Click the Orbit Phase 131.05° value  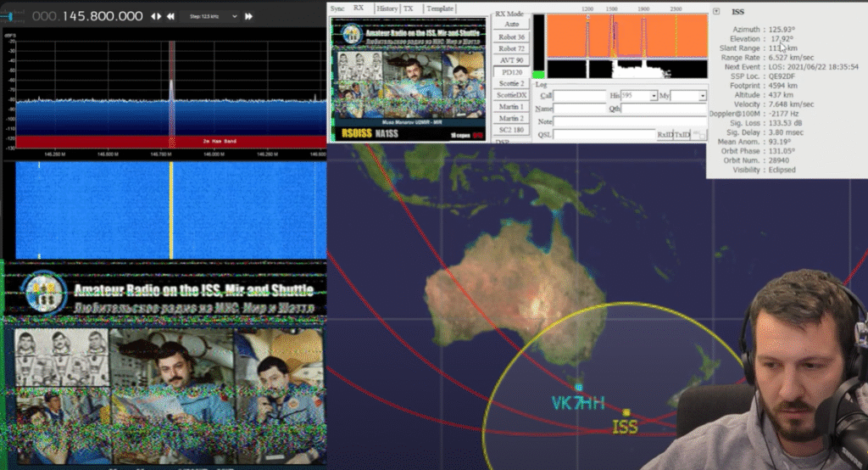click(782, 151)
